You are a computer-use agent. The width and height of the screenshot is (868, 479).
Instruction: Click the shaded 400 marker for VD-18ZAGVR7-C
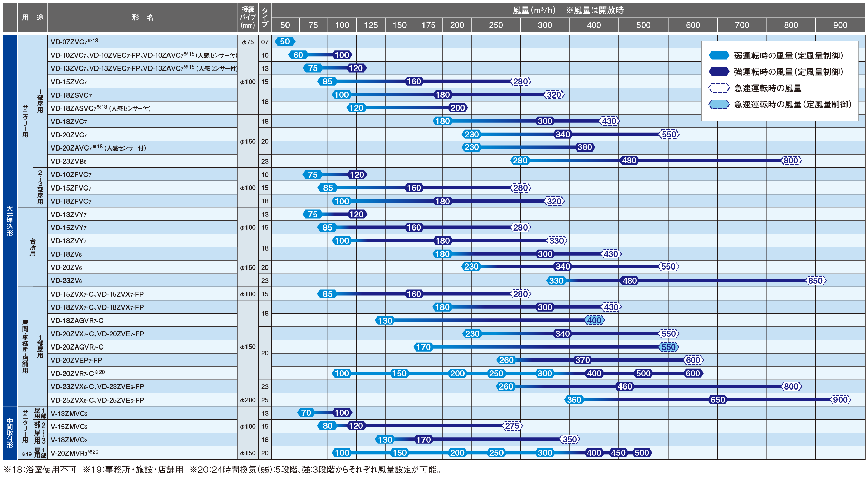tap(594, 320)
